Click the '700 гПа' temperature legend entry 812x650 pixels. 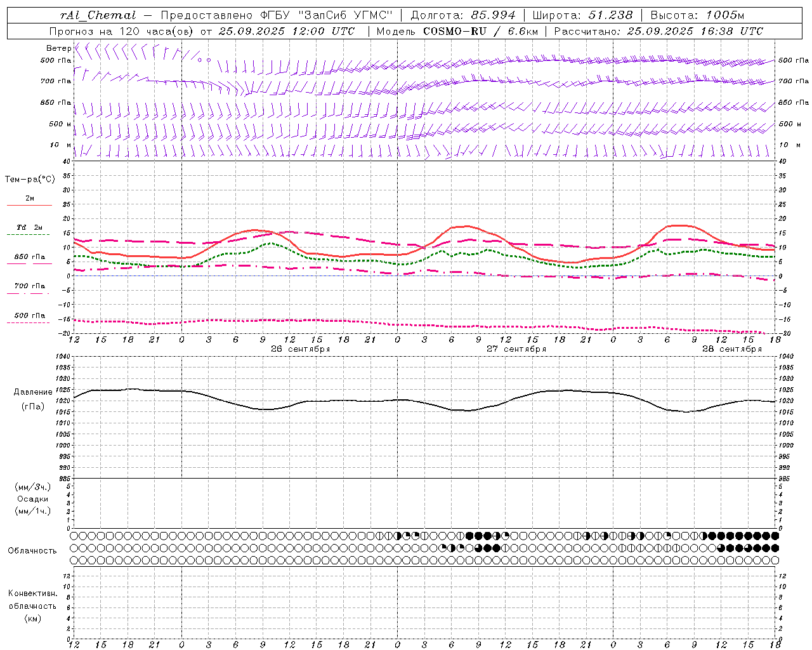coord(30,286)
